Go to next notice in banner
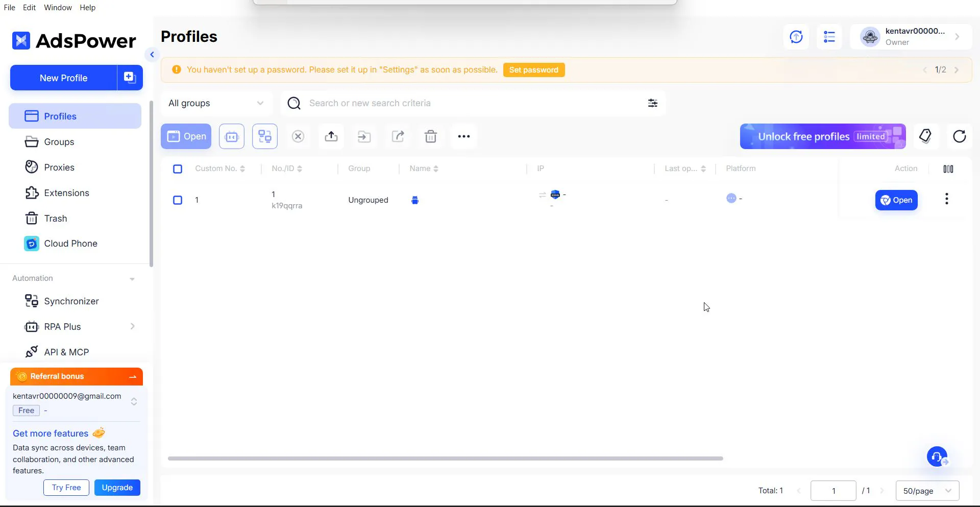 point(957,70)
